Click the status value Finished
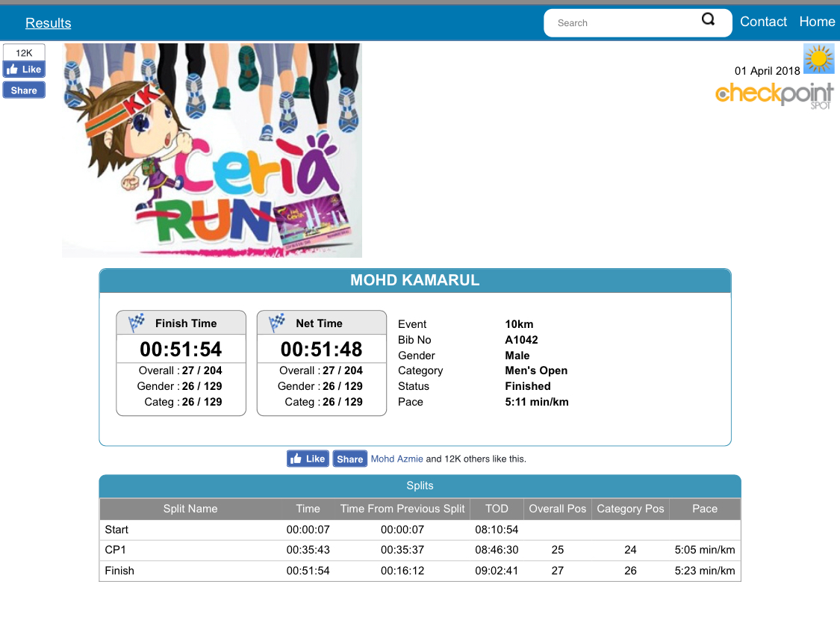This screenshot has width=840, height=617. point(528,386)
